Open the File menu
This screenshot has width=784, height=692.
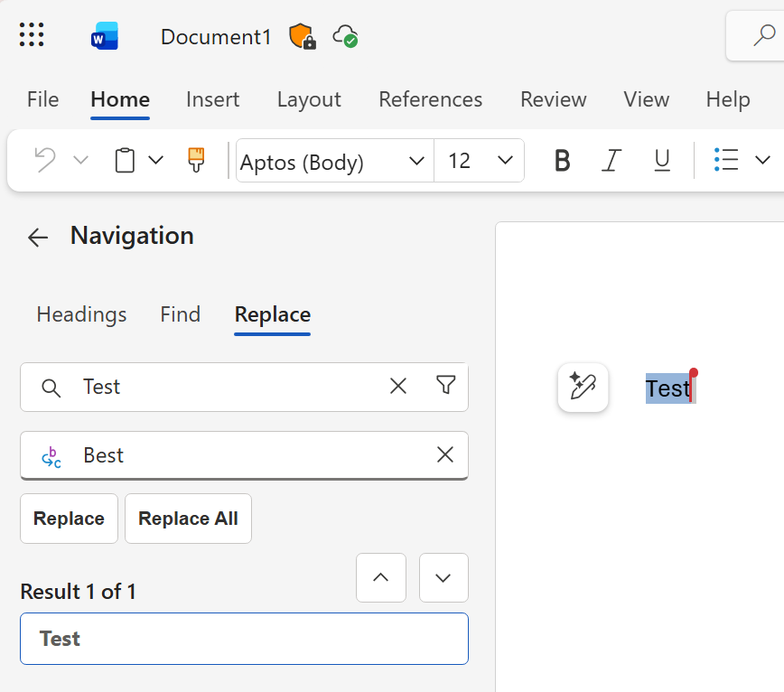tap(43, 99)
